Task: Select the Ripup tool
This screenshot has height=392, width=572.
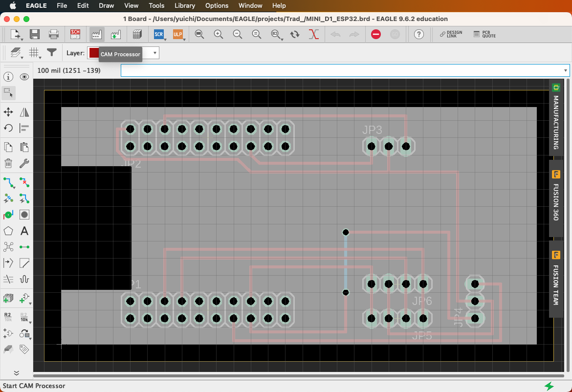Action: point(24,182)
